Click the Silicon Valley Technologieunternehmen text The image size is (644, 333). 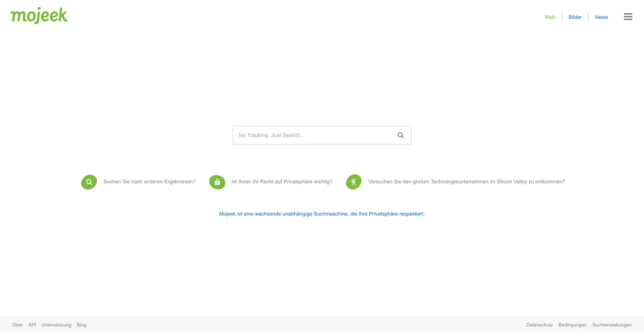pos(467,182)
